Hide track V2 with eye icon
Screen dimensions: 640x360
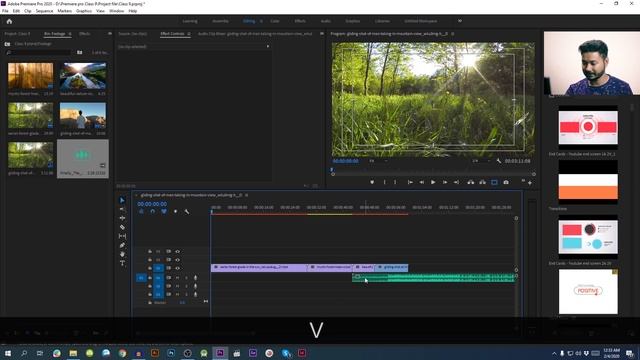tap(178, 260)
